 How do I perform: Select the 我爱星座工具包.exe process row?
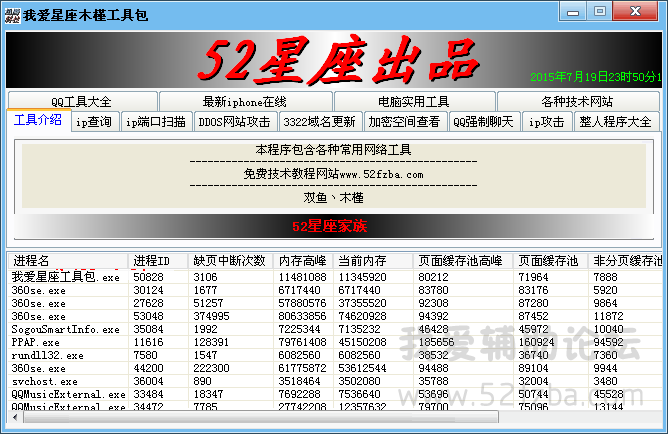pos(336,277)
